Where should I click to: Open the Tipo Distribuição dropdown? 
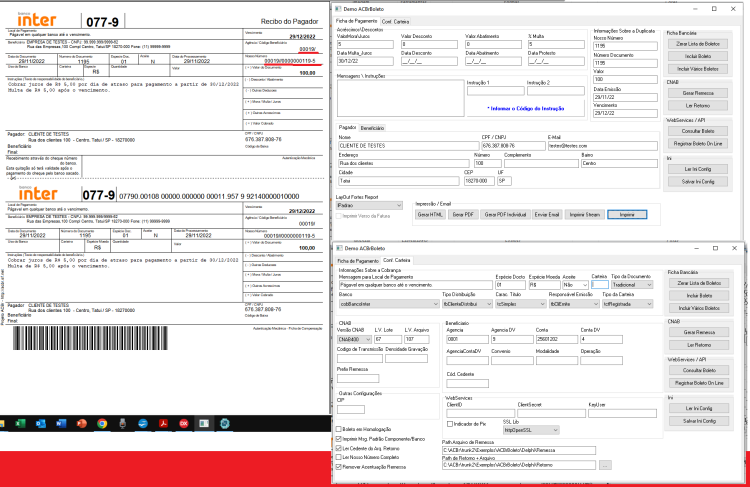tap(467, 304)
